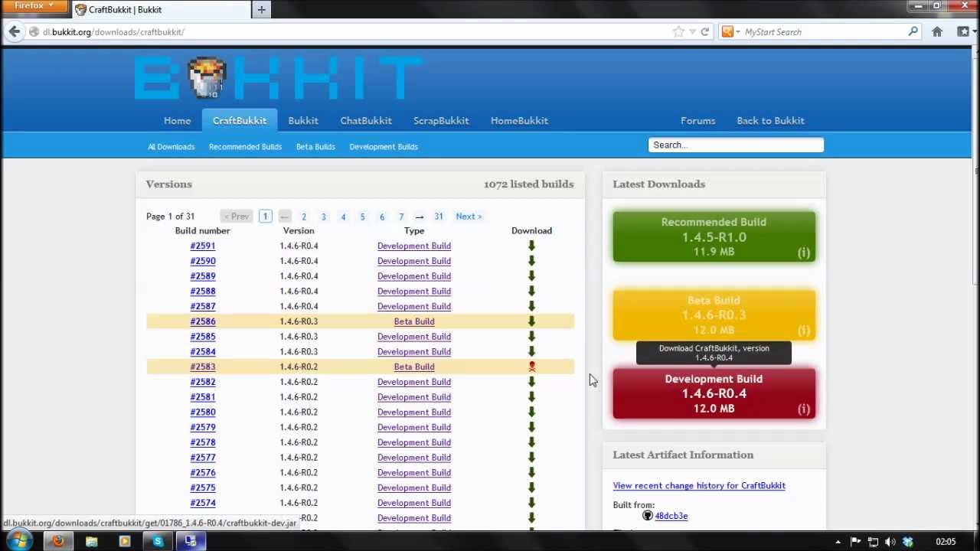The width and height of the screenshot is (980, 551).
Task: Click the Action Center flag tray icon
Action: coord(856,542)
